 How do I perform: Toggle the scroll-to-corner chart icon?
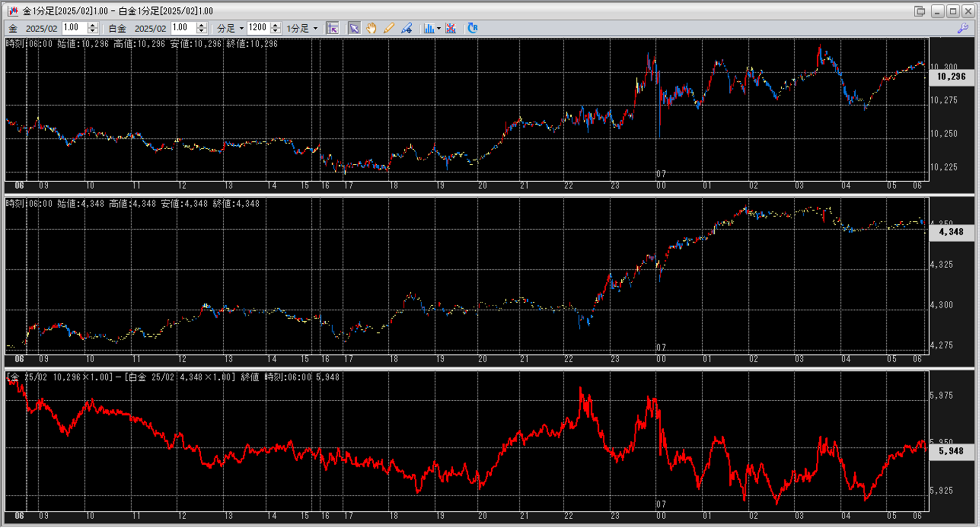pos(333,28)
